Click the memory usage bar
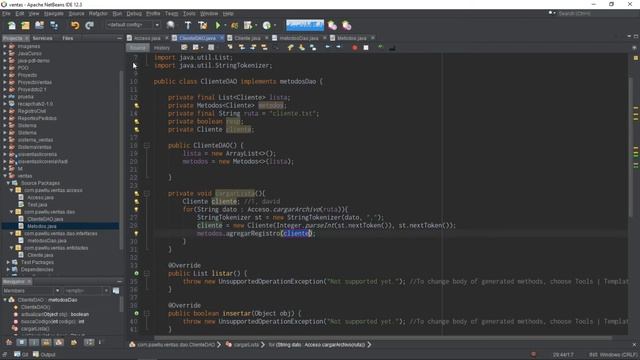Viewport: 640px width, 360px height. [305, 25]
